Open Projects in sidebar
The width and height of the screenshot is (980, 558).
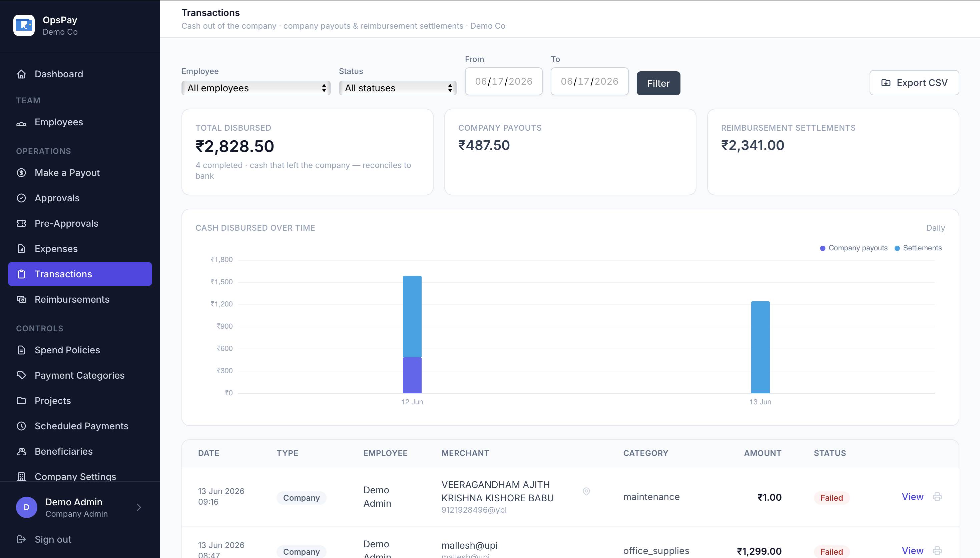point(80,400)
